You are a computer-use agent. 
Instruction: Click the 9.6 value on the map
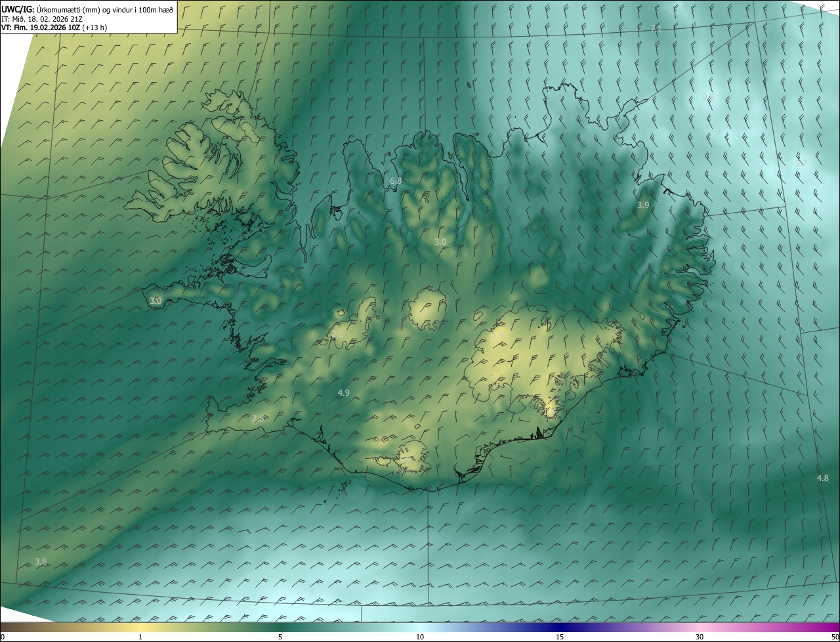(x=707, y=97)
